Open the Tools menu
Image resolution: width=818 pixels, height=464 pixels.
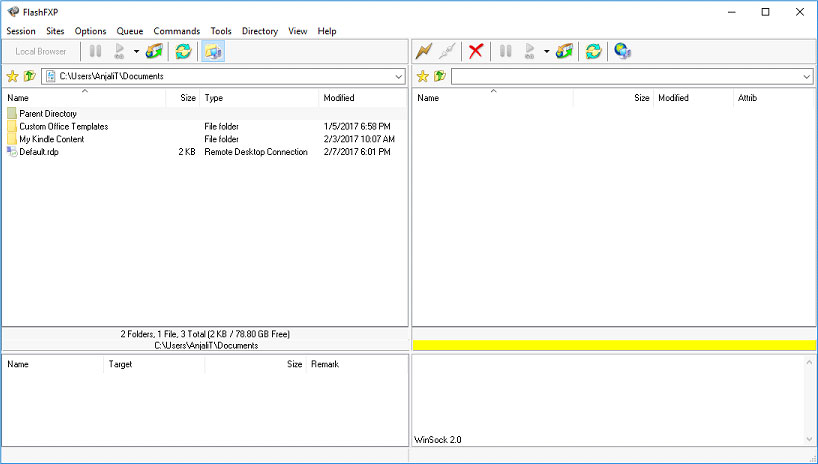[221, 31]
